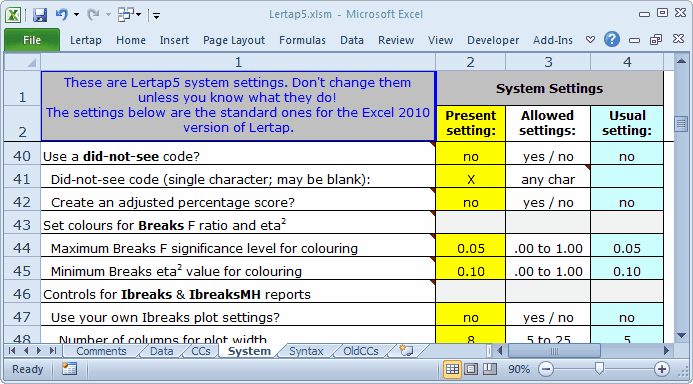This screenshot has height=384, width=693.
Task: Restore the workbook window inside Excel
Action: (656, 40)
